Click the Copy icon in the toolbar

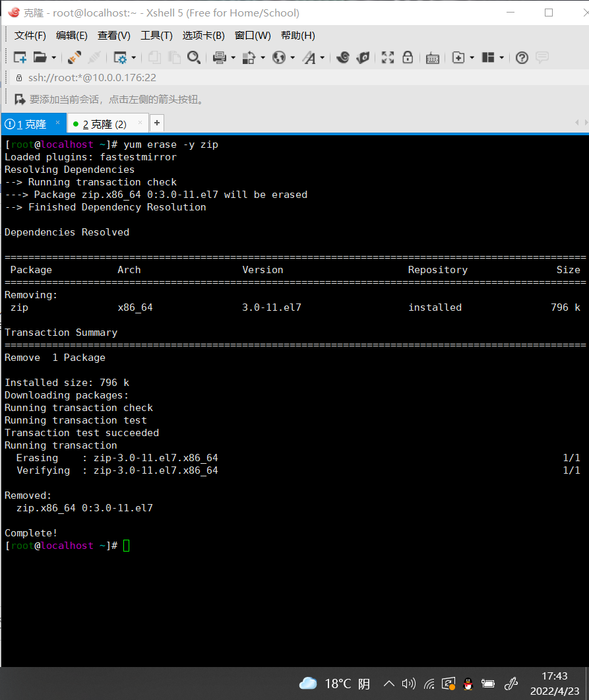pos(154,57)
